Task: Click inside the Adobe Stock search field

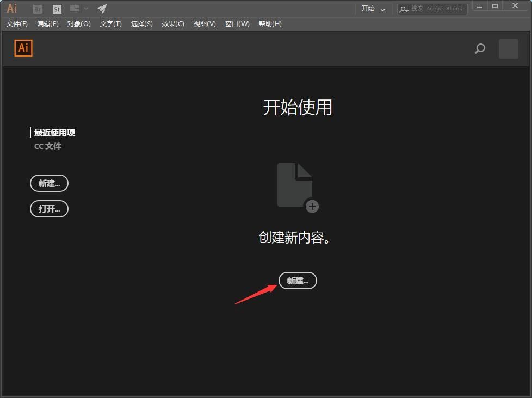Action: [x=435, y=9]
